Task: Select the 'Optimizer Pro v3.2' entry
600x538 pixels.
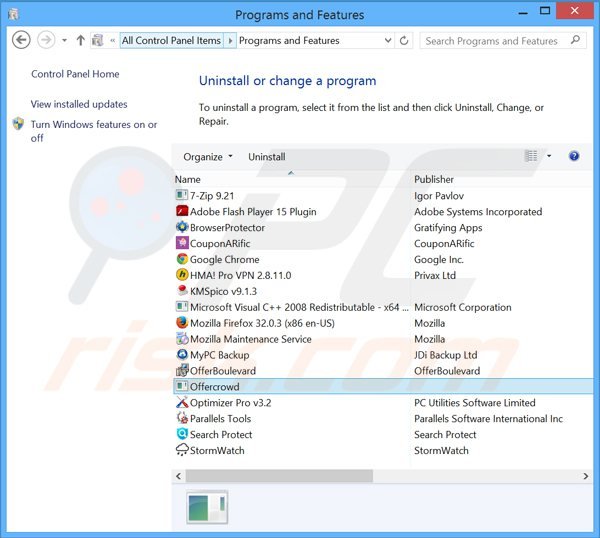Action: coord(230,403)
